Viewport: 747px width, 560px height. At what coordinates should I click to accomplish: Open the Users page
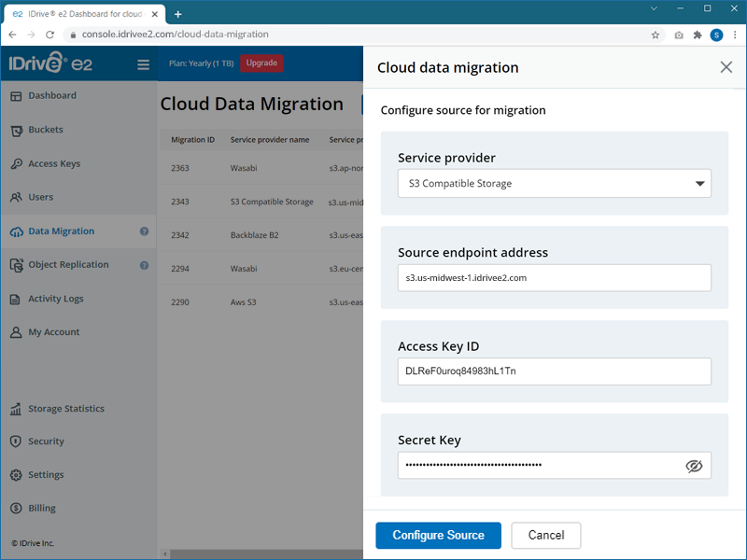40,198
